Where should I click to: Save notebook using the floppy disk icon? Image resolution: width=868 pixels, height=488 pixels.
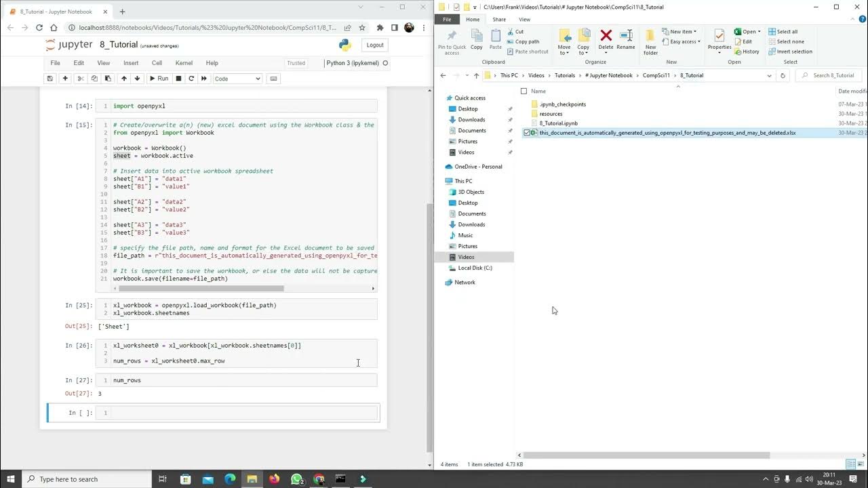(50, 79)
